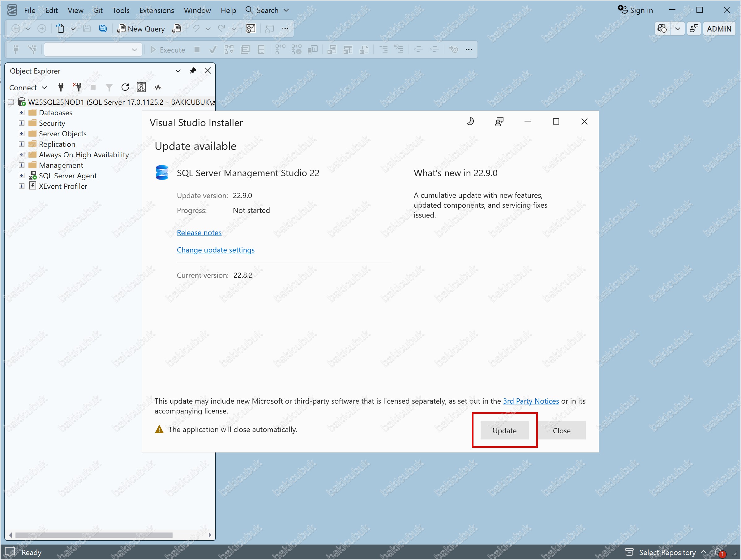Open the Tools menu
Screen dimensions: 741x560
pyautogui.click(x=121, y=11)
